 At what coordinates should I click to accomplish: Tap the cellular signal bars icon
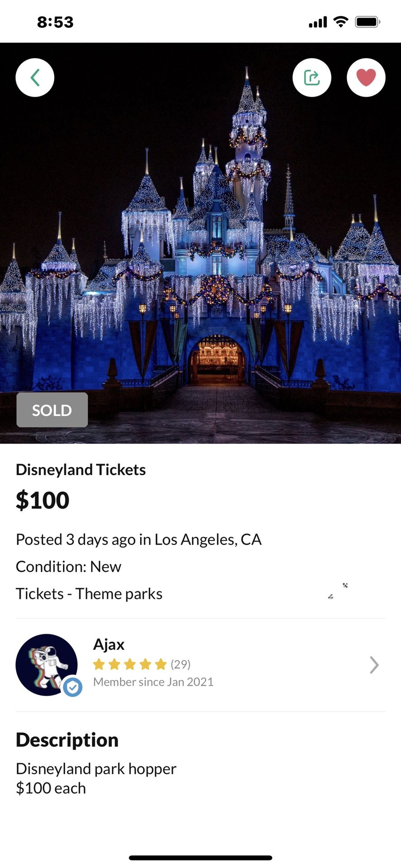point(318,22)
